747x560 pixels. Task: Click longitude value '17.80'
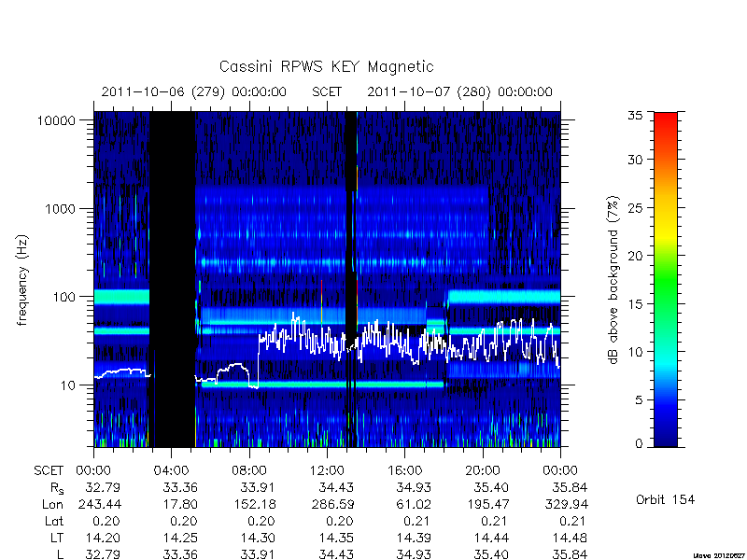tap(180, 504)
